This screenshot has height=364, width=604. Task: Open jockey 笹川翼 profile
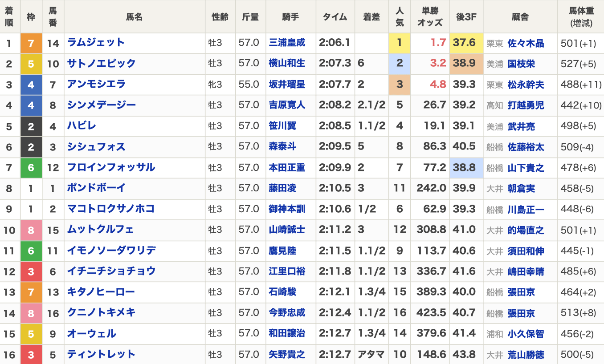click(x=282, y=126)
